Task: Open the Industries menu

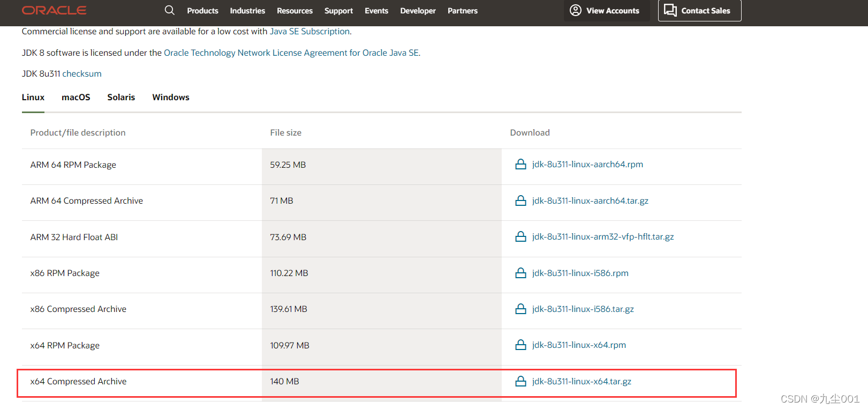Action: click(x=247, y=11)
